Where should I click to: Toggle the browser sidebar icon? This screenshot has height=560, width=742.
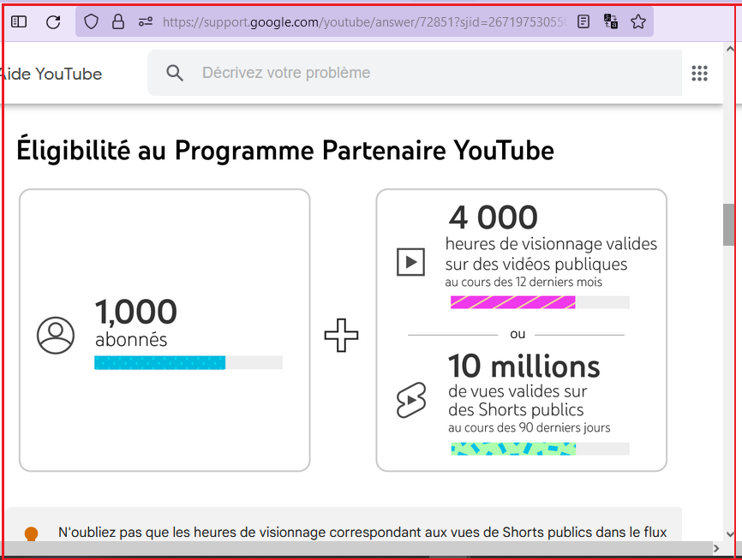[19, 22]
